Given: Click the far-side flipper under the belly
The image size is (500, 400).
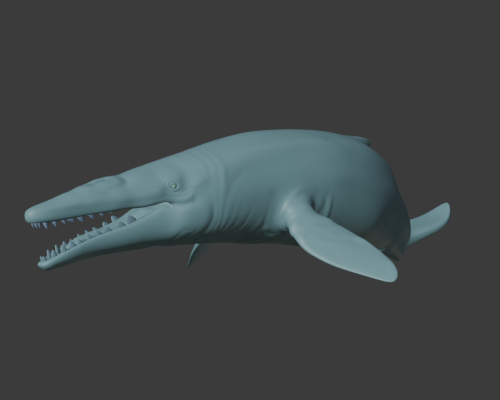Looking at the screenshot, I should pyautogui.click(x=197, y=254).
